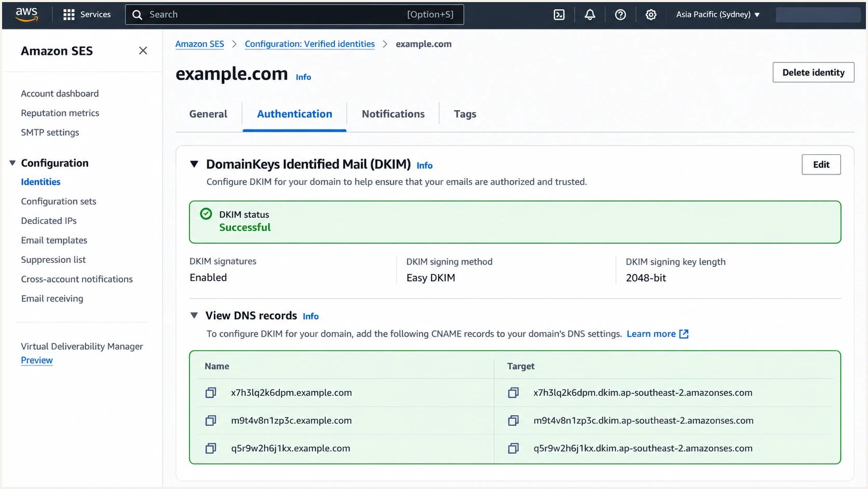Copy the name q5r9w2h6j1kx.example.com
The image size is (868, 489).
point(211,448)
